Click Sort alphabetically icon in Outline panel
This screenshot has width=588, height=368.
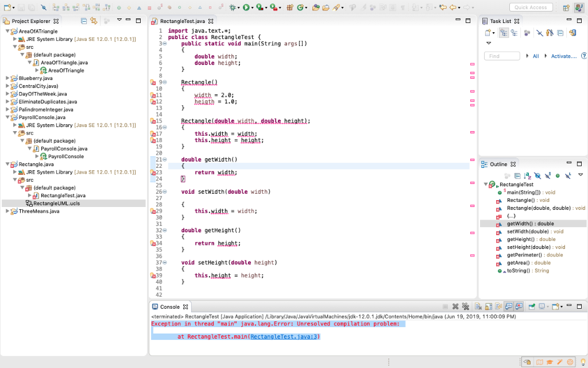point(528,176)
